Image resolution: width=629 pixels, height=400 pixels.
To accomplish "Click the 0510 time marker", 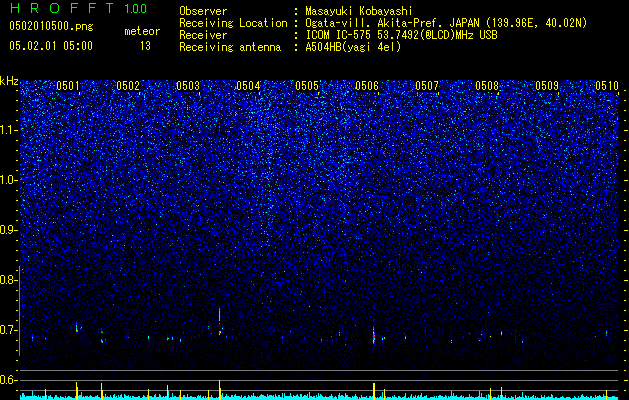I will (607, 86).
